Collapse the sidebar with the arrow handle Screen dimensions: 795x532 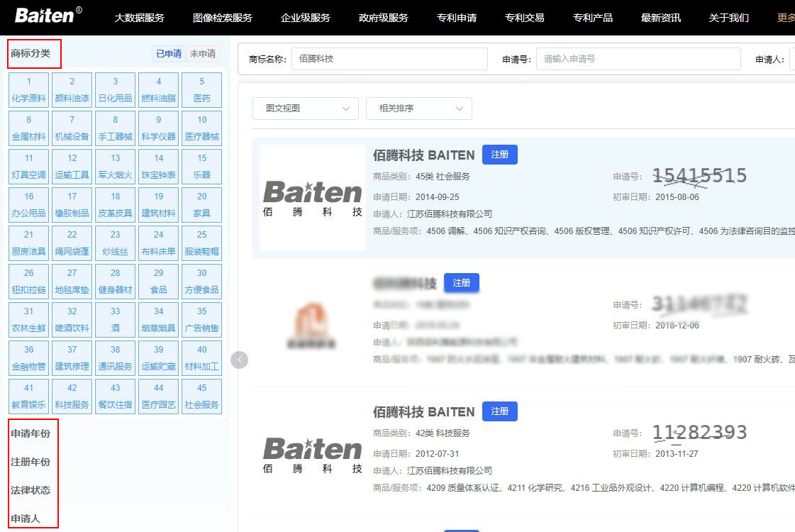(x=239, y=360)
